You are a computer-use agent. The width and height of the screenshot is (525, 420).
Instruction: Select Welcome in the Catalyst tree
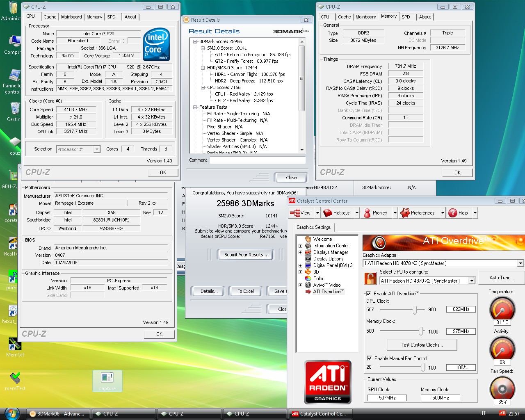322,239
